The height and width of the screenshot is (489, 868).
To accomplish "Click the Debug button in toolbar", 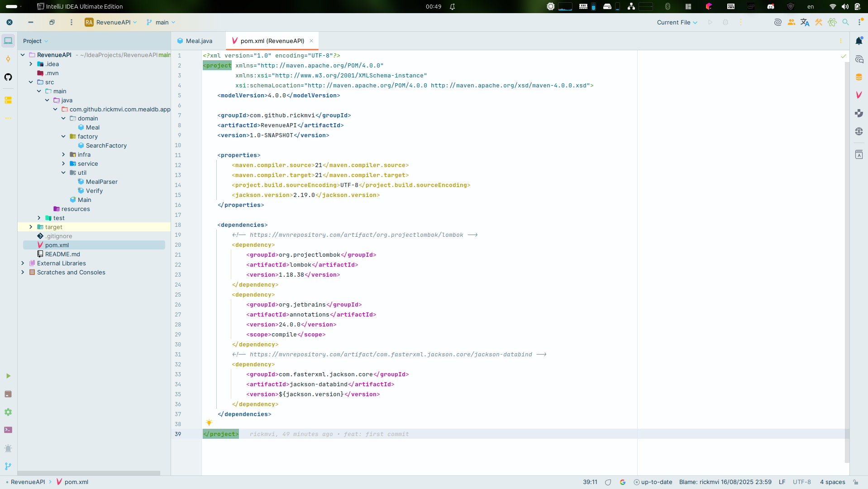I will click(725, 22).
